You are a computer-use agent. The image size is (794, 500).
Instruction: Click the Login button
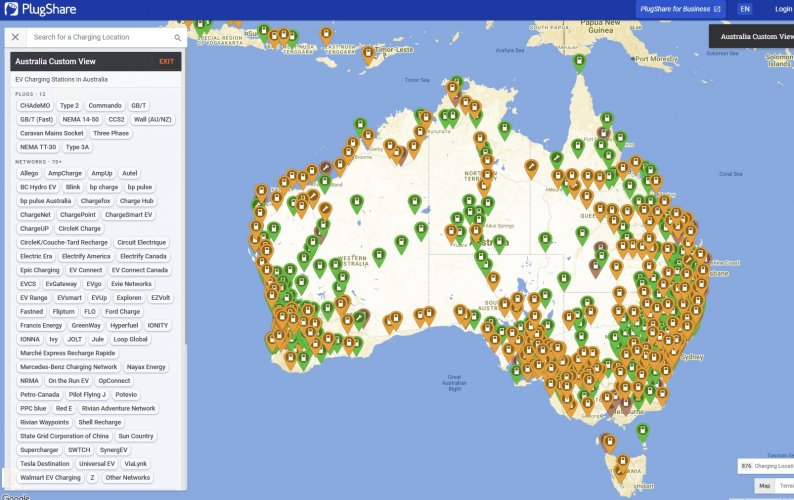coord(783,9)
